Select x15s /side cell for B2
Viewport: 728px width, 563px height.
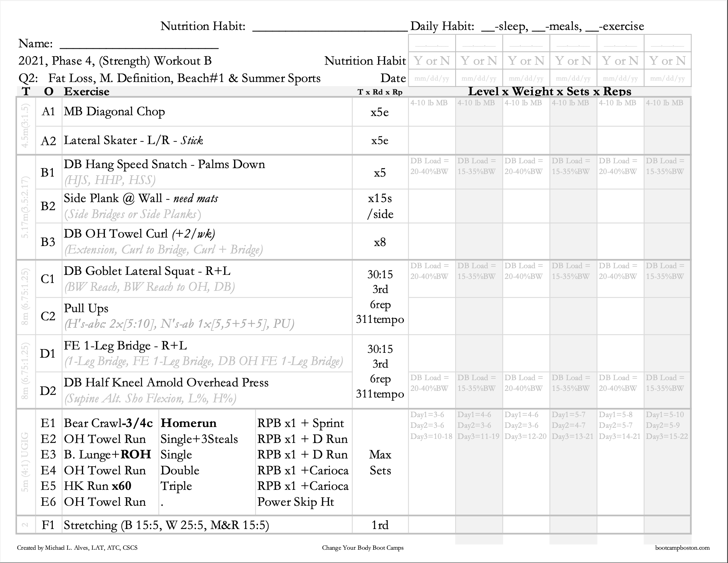(x=380, y=206)
